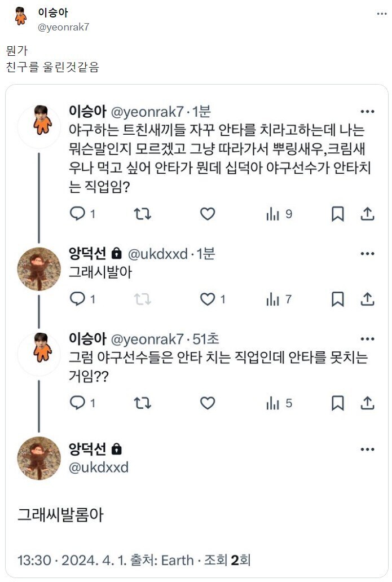Bookmark the 그래시발아 reply
Screen dimensions: 392x582
337,299
